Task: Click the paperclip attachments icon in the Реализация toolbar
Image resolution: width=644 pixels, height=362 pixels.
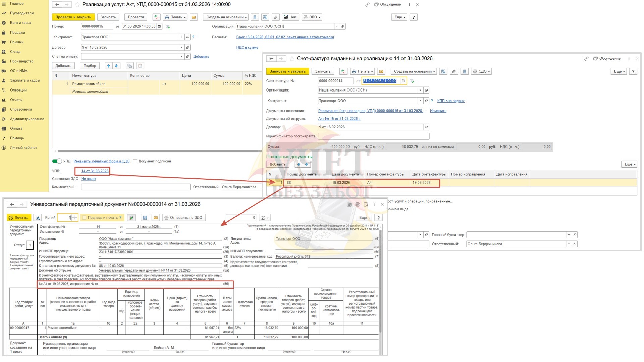Action: point(276,17)
